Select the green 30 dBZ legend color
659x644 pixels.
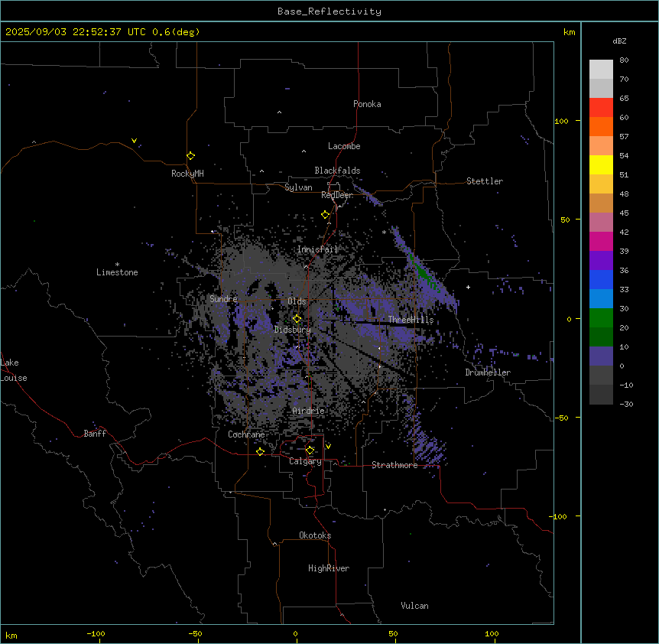pyautogui.click(x=601, y=318)
